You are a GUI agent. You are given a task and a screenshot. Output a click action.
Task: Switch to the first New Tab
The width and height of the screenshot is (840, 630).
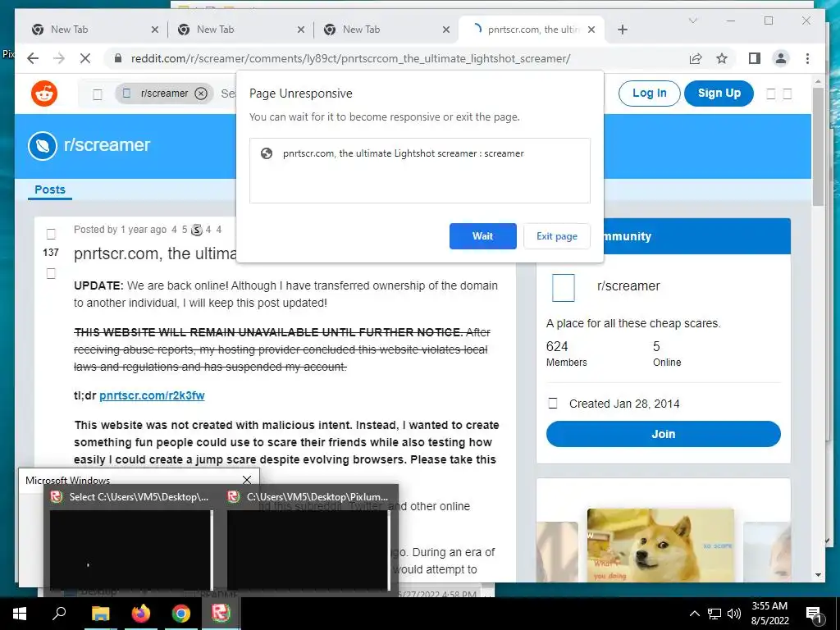(x=91, y=30)
